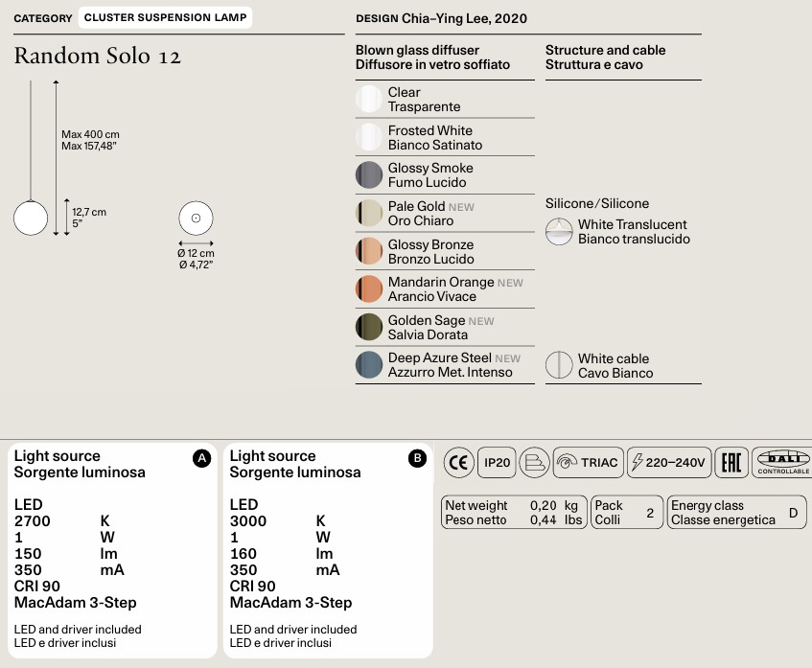Pick the Deep Azure Steel swatch
Viewport: 812px width, 668px height.
(369, 365)
